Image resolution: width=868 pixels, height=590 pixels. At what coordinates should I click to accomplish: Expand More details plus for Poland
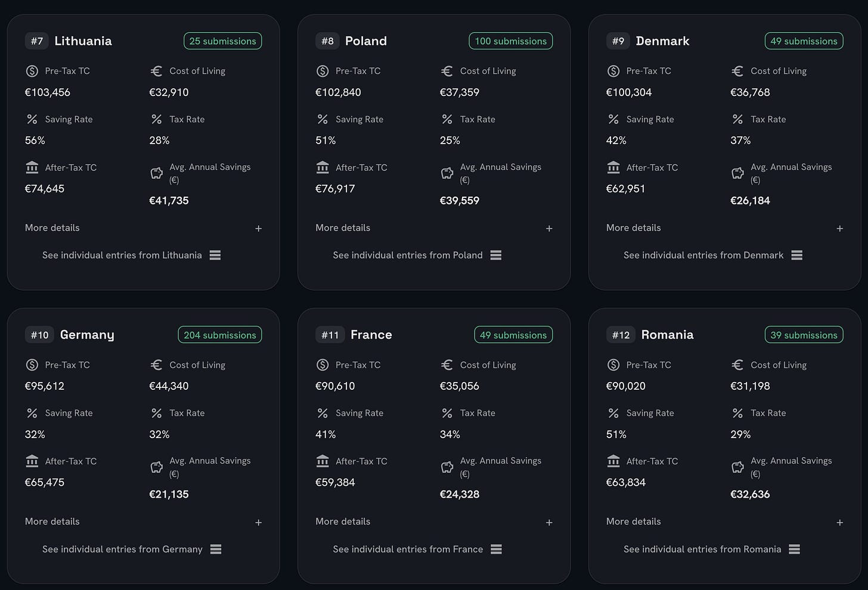point(549,228)
